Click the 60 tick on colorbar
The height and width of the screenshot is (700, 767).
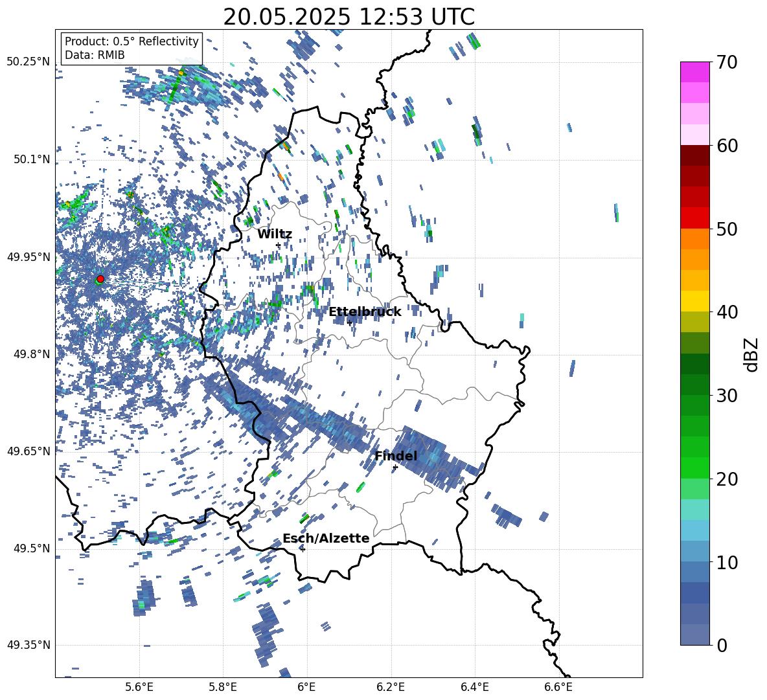tap(726, 146)
